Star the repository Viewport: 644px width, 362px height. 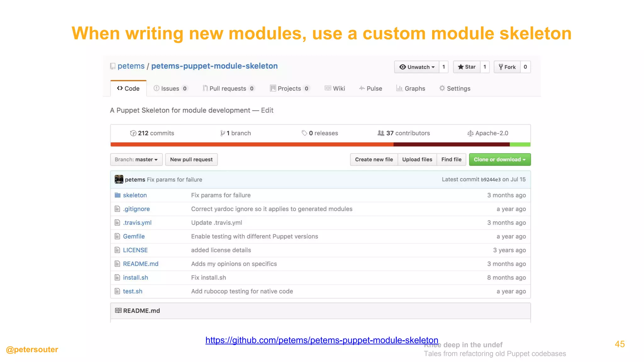[x=467, y=67]
